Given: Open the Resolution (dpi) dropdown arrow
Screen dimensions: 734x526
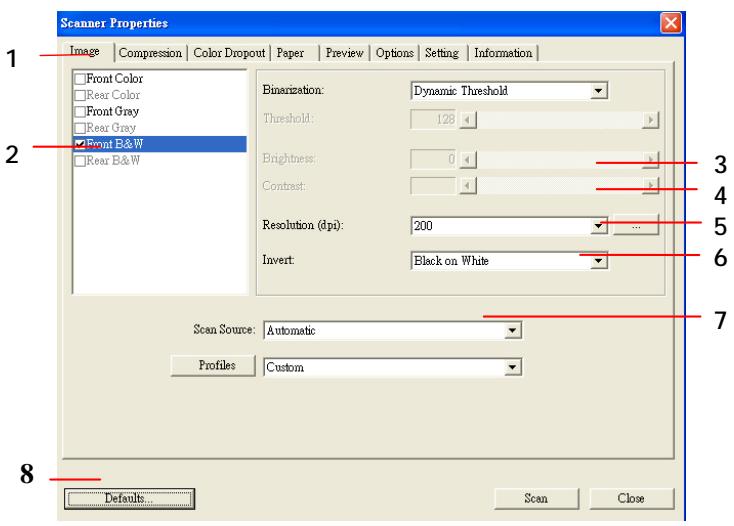Looking at the screenshot, I should tap(598, 226).
